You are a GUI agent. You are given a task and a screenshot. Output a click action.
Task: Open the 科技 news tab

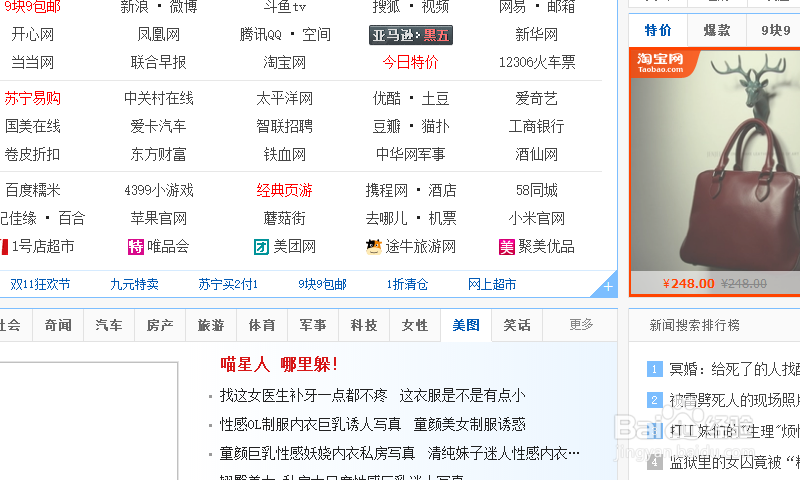tap(364, 325)
